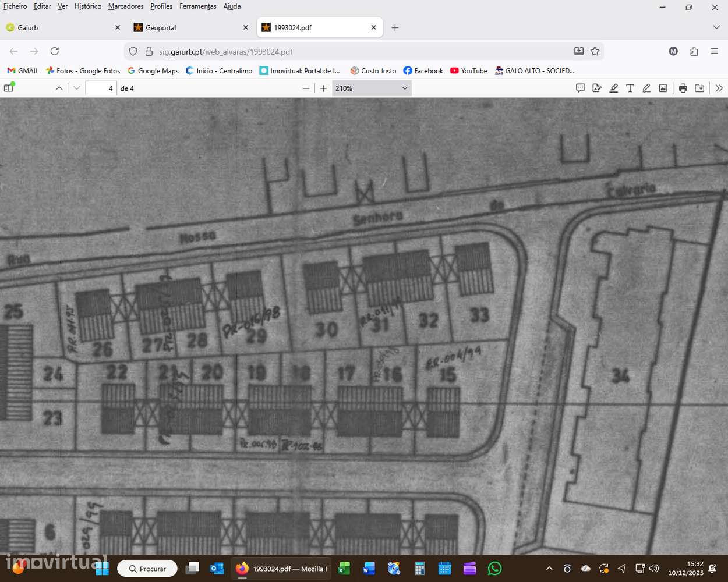Go to previous PDF page

tap(59, 88)
